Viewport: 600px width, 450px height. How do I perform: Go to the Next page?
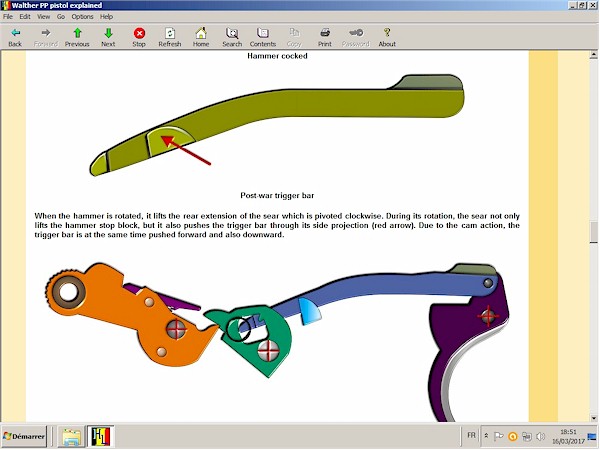coord(108,37)
